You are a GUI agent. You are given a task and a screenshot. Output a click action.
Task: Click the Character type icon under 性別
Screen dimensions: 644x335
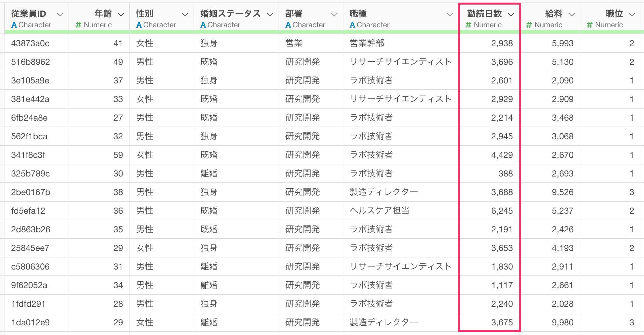(x=139, y=25)
